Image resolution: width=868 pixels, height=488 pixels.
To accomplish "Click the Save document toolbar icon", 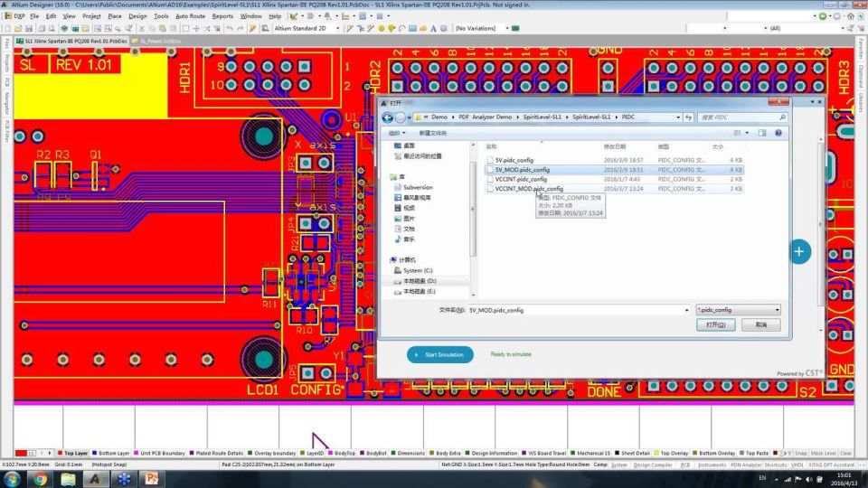I will tap(29, 28).
